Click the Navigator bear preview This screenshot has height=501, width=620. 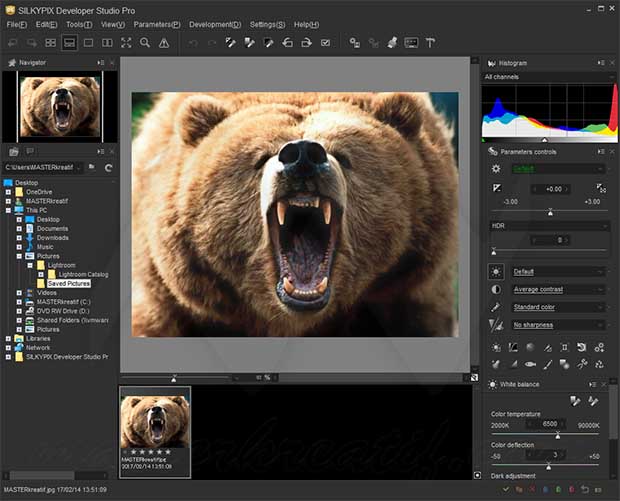click(60, 107)
